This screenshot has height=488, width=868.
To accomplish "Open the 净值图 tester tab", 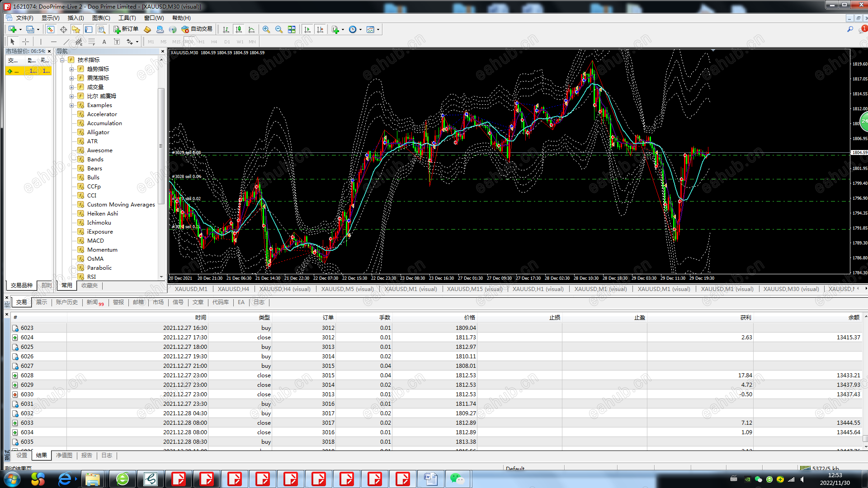I will point(64,455).
